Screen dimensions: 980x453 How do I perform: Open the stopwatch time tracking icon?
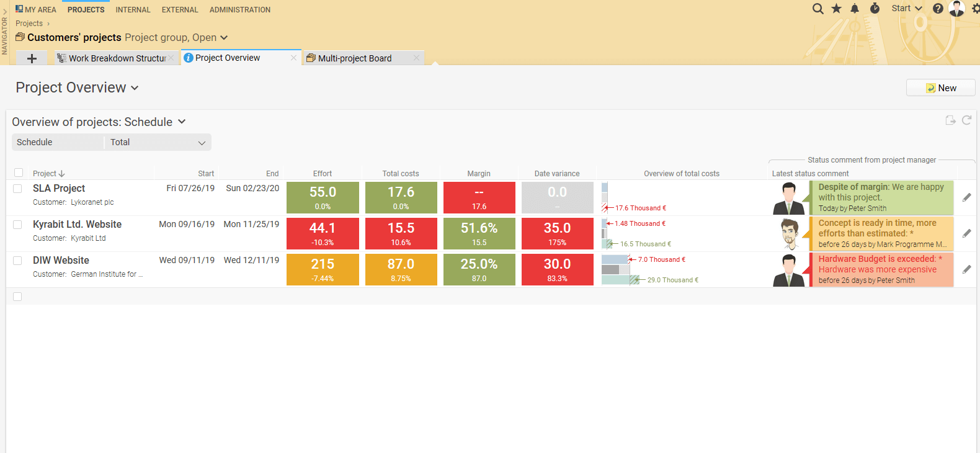tap(875, 9)
